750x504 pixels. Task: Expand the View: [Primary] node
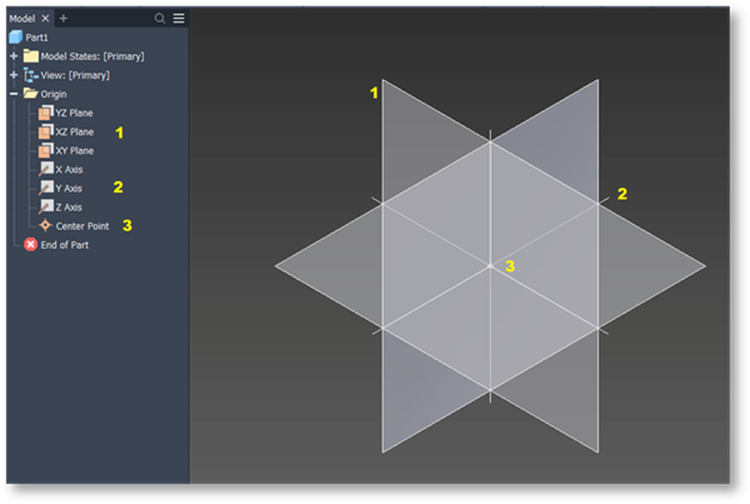point(13,75)
